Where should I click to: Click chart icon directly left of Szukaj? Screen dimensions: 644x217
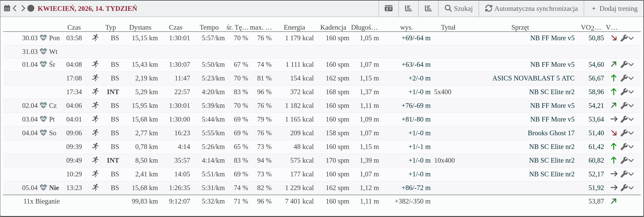click(428, 8)
